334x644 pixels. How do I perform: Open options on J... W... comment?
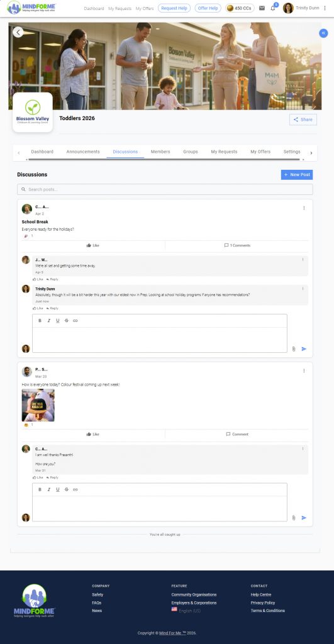tap(303, 260)
